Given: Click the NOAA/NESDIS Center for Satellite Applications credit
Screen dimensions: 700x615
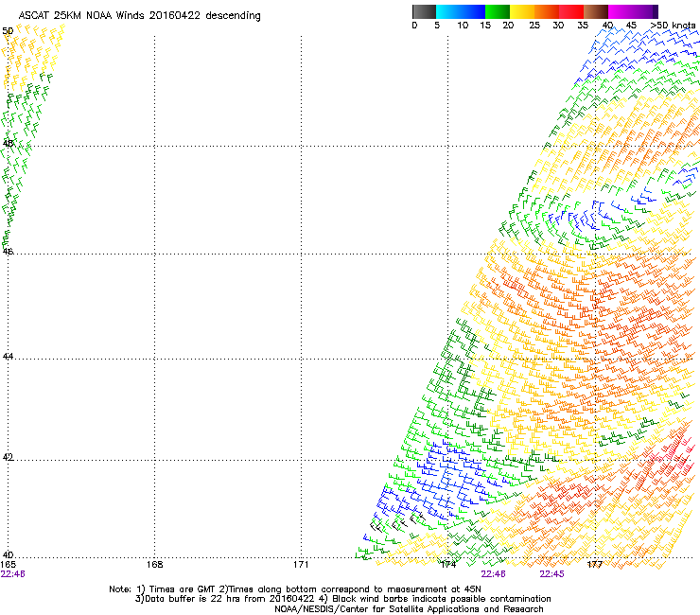Looking at the screenshot, I should point(409,609).
